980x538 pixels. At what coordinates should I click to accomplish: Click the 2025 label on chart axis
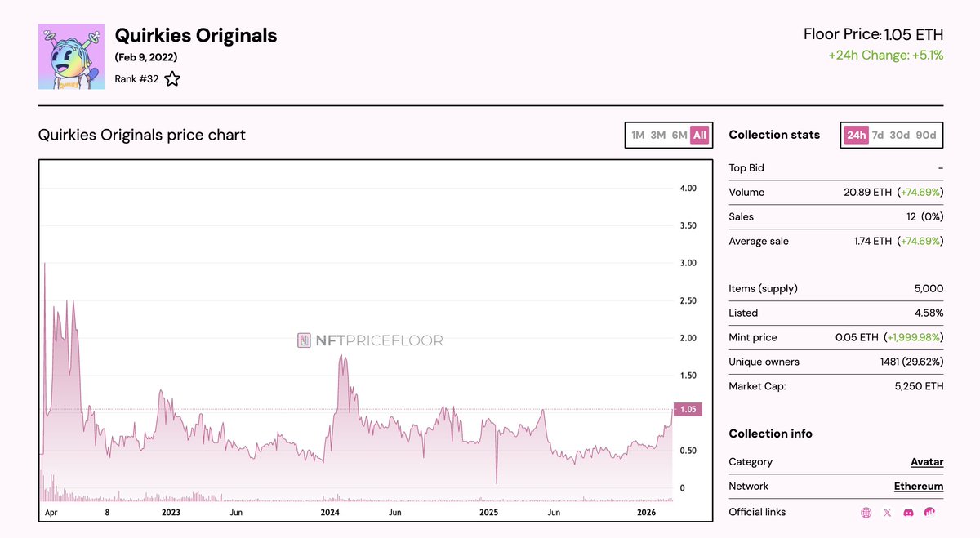[x=488, y=513]
